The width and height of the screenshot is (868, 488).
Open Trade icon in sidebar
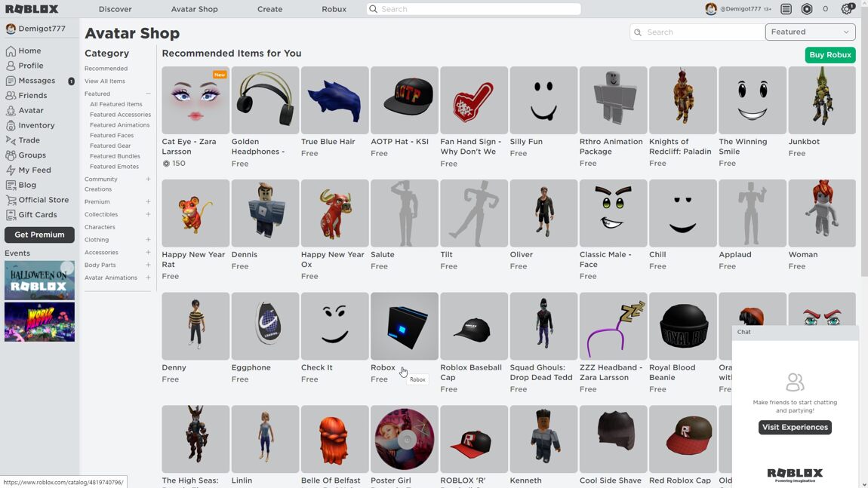[11, 140]
